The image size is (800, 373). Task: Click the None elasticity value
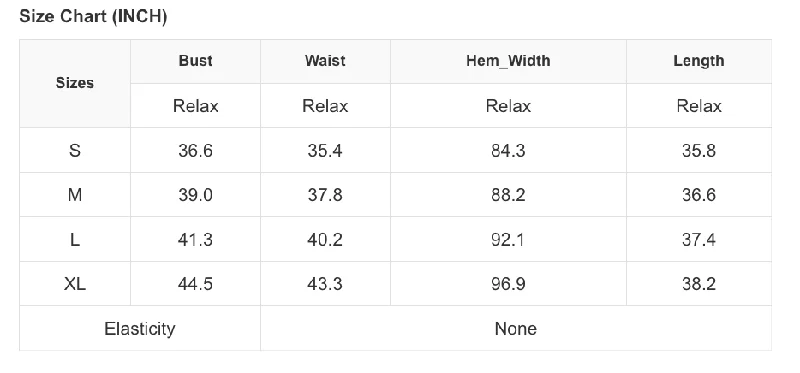pyautogui.click(x=516, y=329)
